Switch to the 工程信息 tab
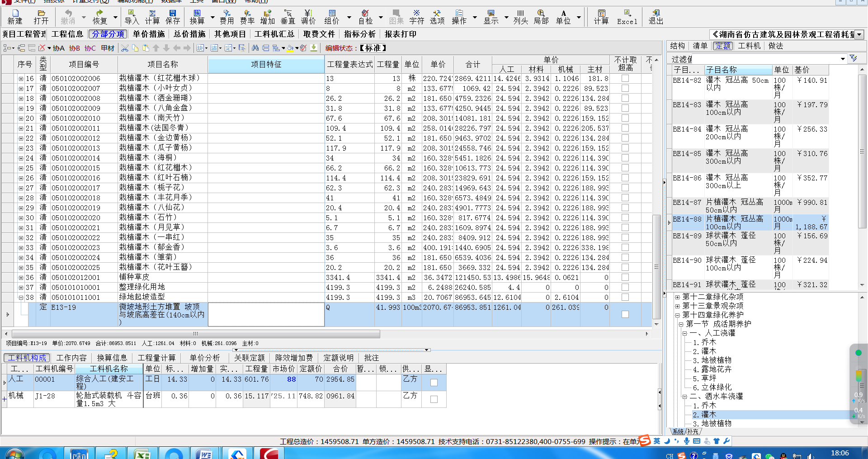The width and height of the screenshot is (868, 459). 67,34
